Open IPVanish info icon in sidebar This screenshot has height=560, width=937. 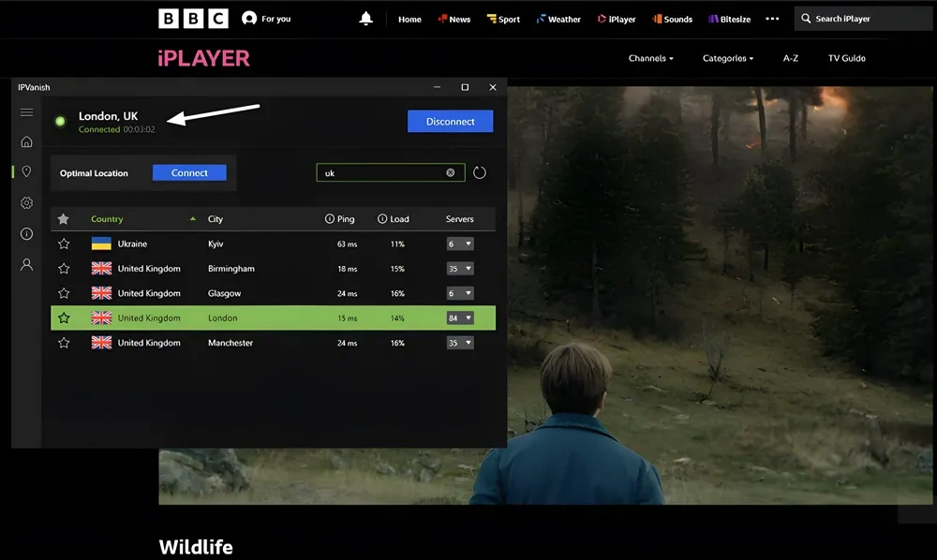[26, 233]
